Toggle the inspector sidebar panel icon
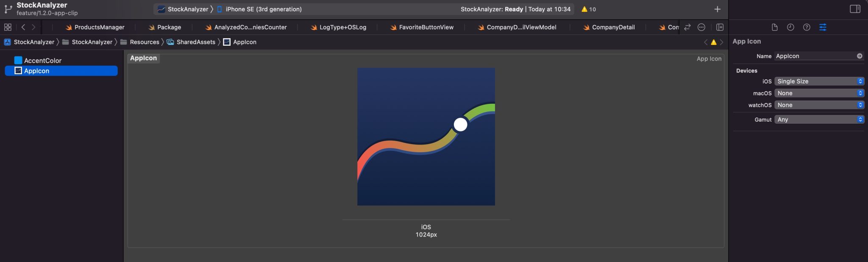 [x=855, y=9]
